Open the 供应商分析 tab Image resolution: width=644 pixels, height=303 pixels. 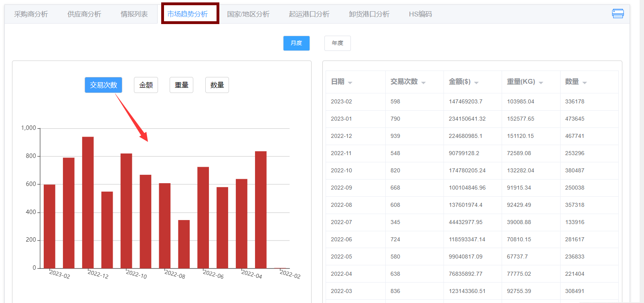coord(84,14)
